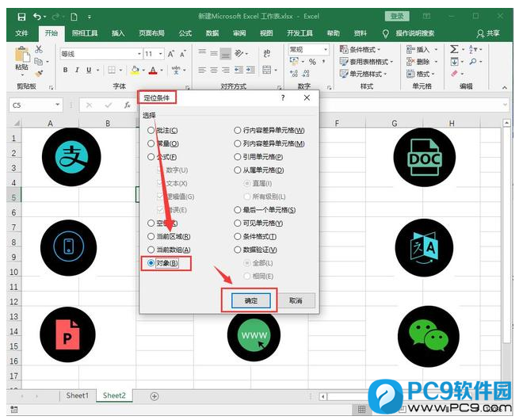Select the 引用单元格(P) radio option
Viewport: 519px width, 420px height.
click(258, 157)
